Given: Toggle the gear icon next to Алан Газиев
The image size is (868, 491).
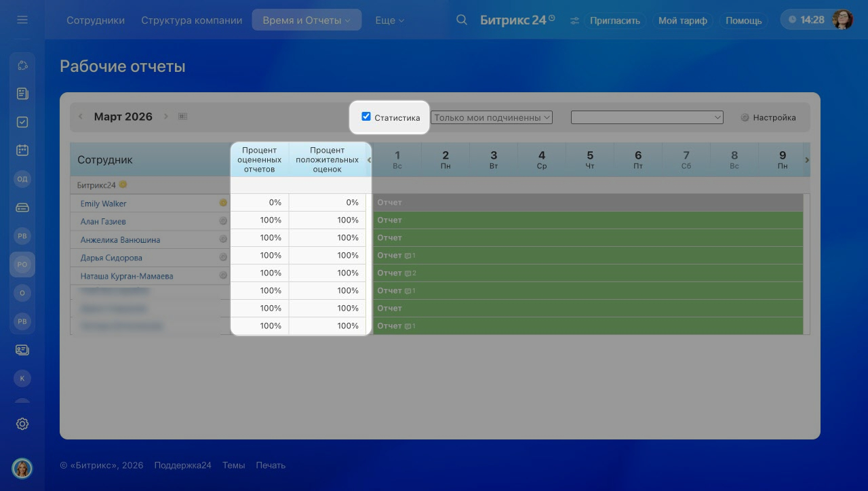Looking at the screenshot, I should pyautogui.click(x=223, y=221).
